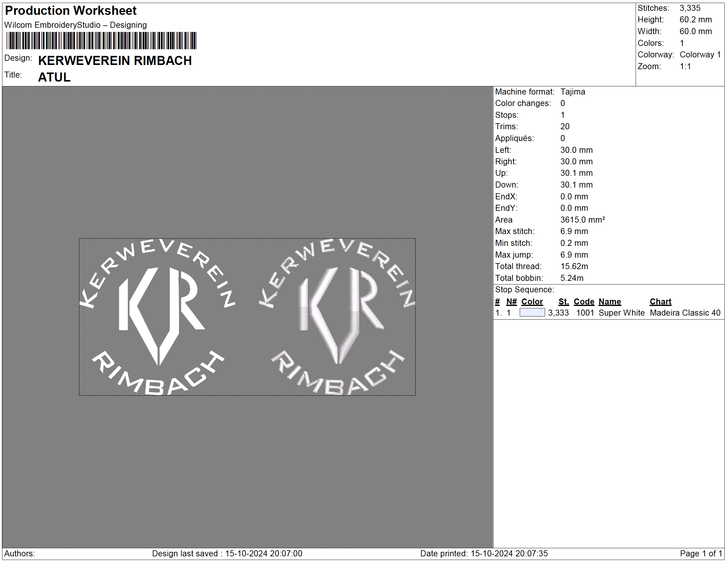Select the KERWEVEREIN RIMBACH design name
This screenshot has height=563, width=728.
[x=115, y=61]
